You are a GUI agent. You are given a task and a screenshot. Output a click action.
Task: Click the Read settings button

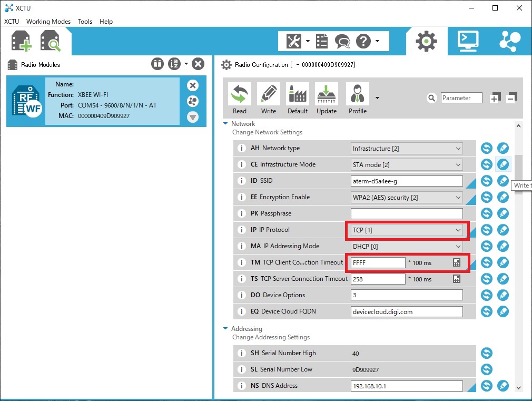(x=239, y=98)
